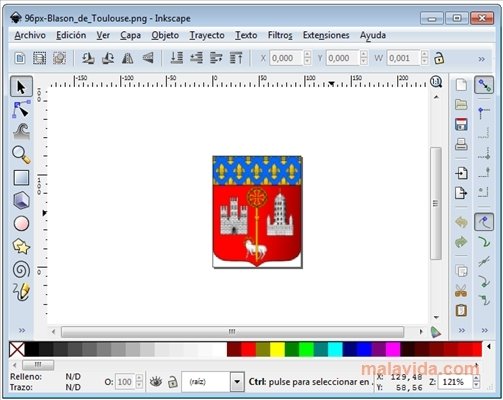503x400 pixels.
Task: Rotate selection 90° clockwise
Action: [108, 58]
